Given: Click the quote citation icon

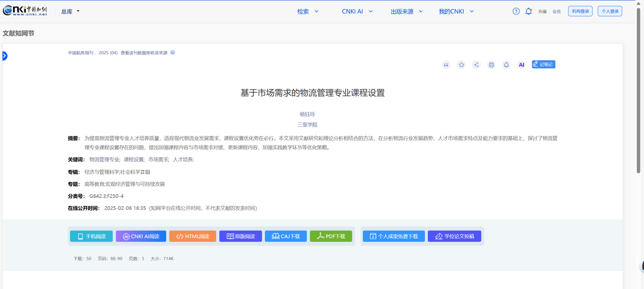Looking at the screenshot, I should point(446,65).
